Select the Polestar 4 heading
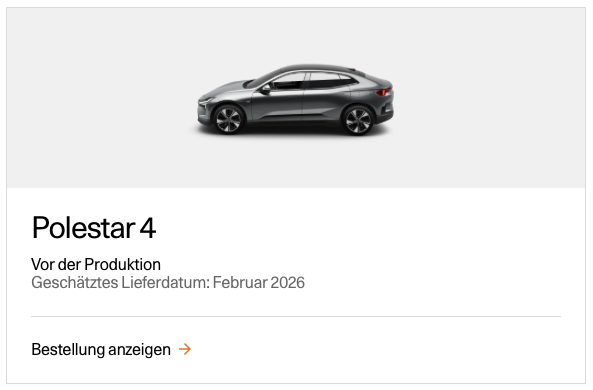The width and height of the screenshot is (593, 390). 94,228
